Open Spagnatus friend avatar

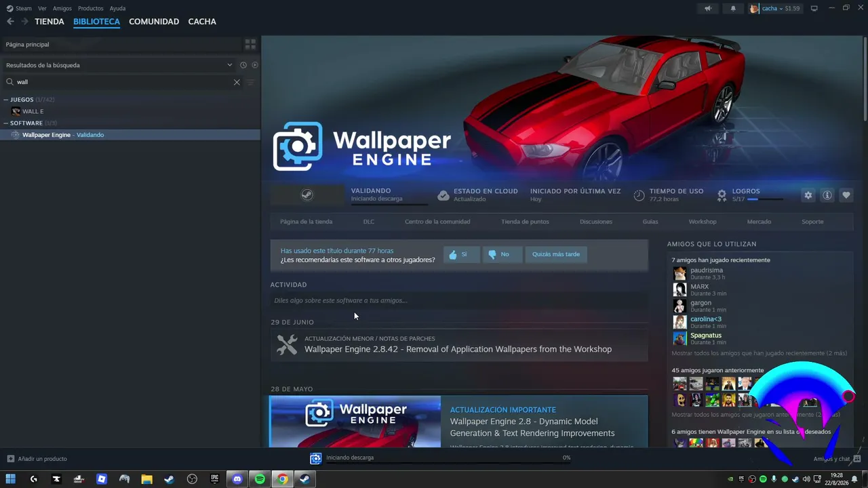point(679,338)
